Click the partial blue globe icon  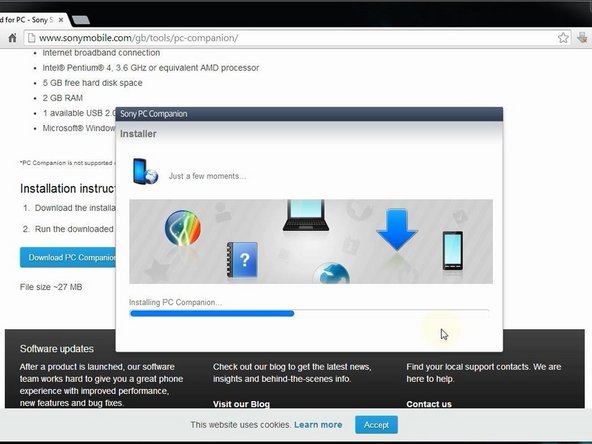[x=332, y=273]
